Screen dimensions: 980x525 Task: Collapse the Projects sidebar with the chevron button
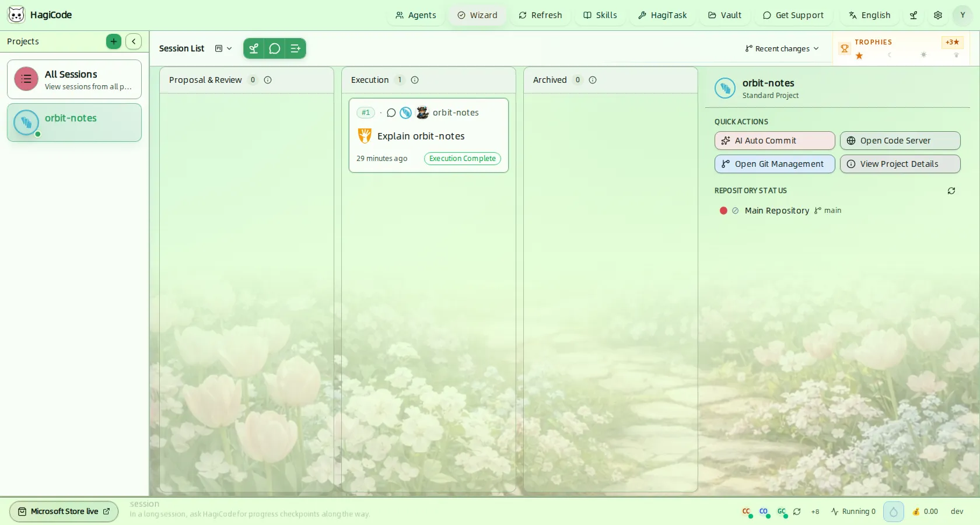[x=134, y=41]
